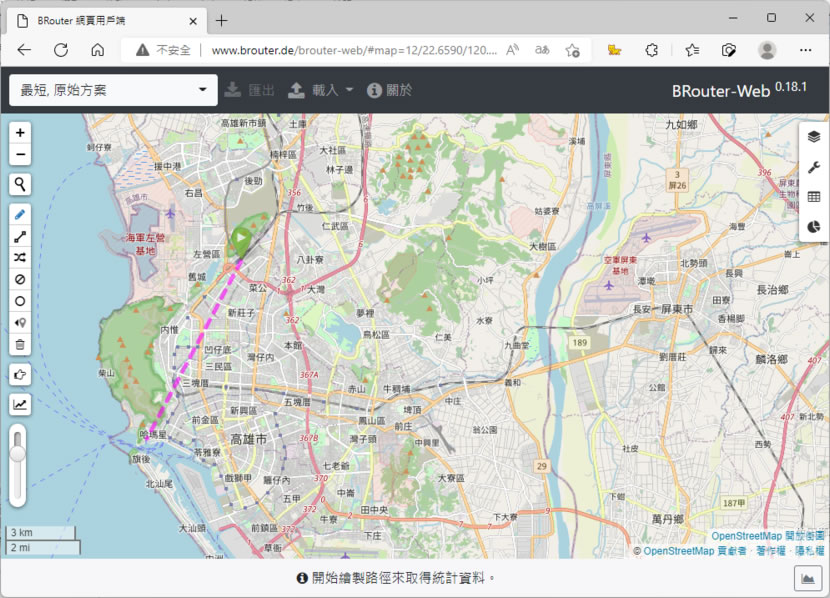The height and width of the screenshot is (598, 830).
Task: Open the collections icon
Action: click(x=729, y=50)
